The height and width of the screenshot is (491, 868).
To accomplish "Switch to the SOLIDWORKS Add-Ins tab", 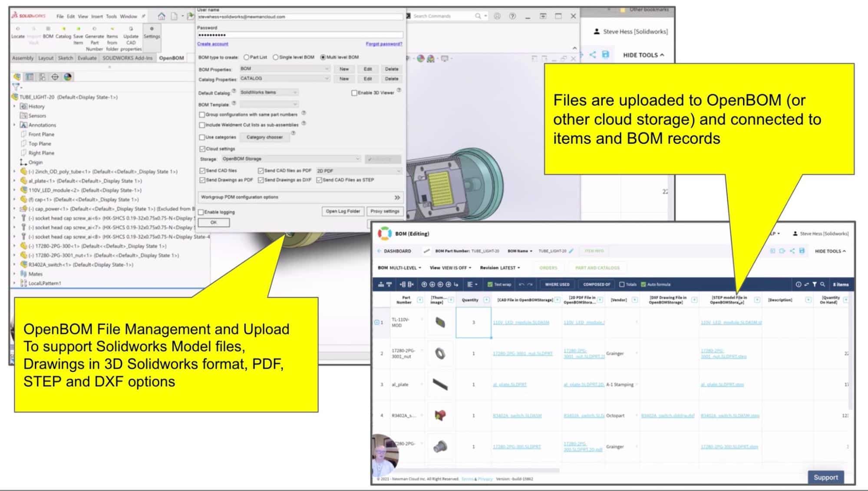I will 127,58.
